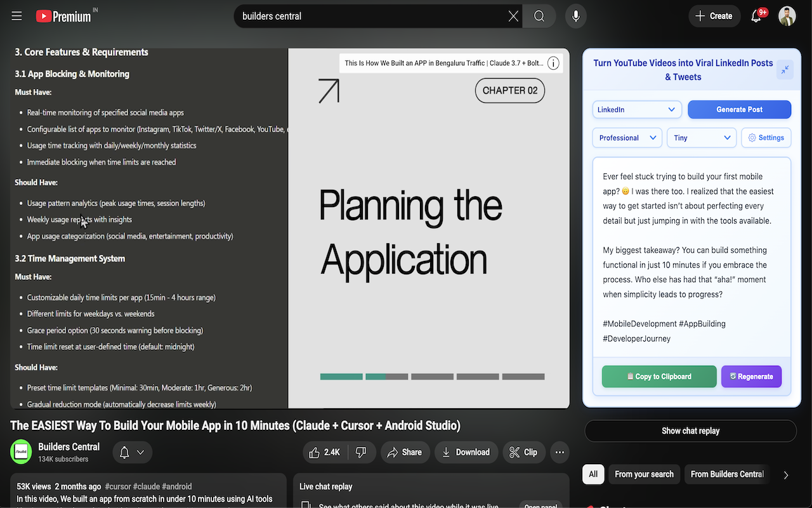The height and width of the screenshot is (508, 812).
Task: Select From Builders Central chip
Action: click(x=727, y=474)
